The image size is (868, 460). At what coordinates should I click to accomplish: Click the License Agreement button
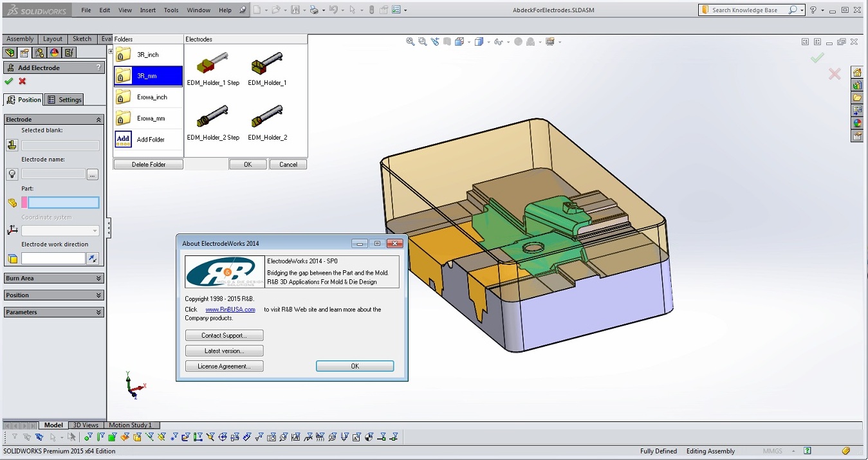tap(225, 367)
